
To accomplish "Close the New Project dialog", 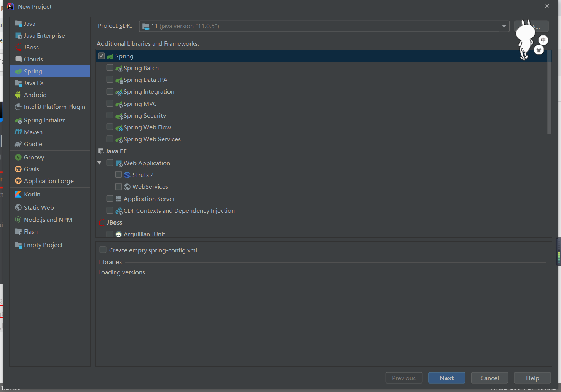I will (x=547, y=6).
